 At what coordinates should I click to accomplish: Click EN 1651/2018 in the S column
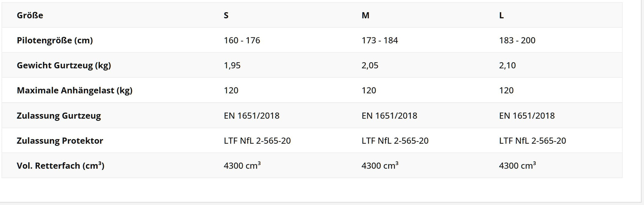252,116
